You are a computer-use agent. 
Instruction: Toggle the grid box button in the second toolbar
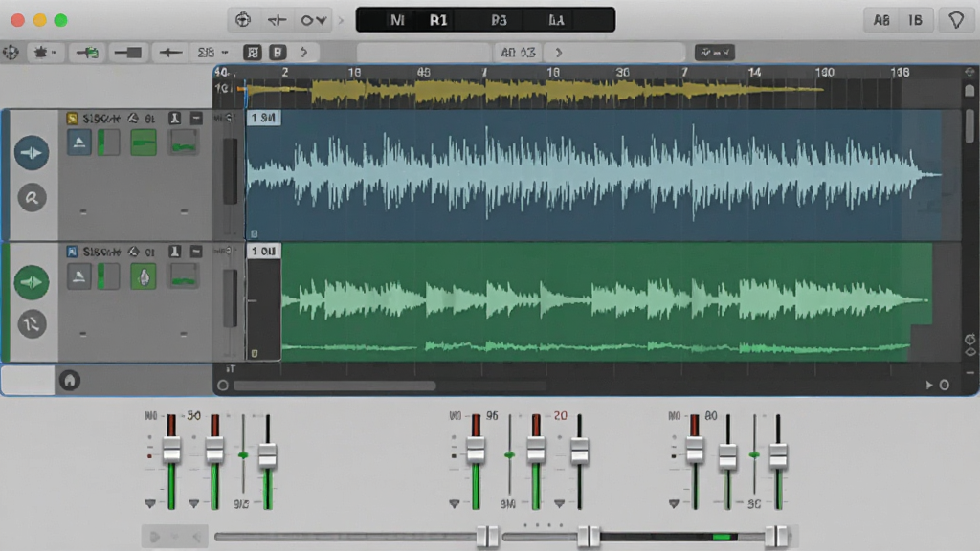[x=253, y=53]
